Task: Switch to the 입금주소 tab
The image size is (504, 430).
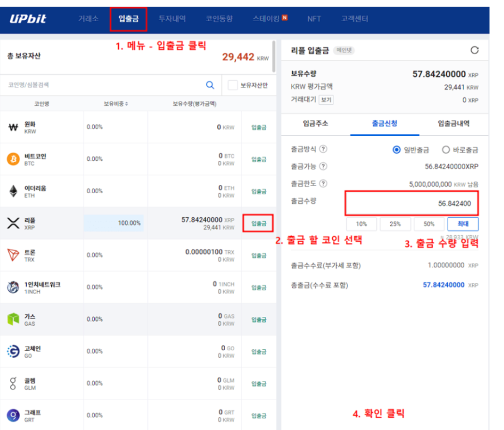Action: pos(316,124)
